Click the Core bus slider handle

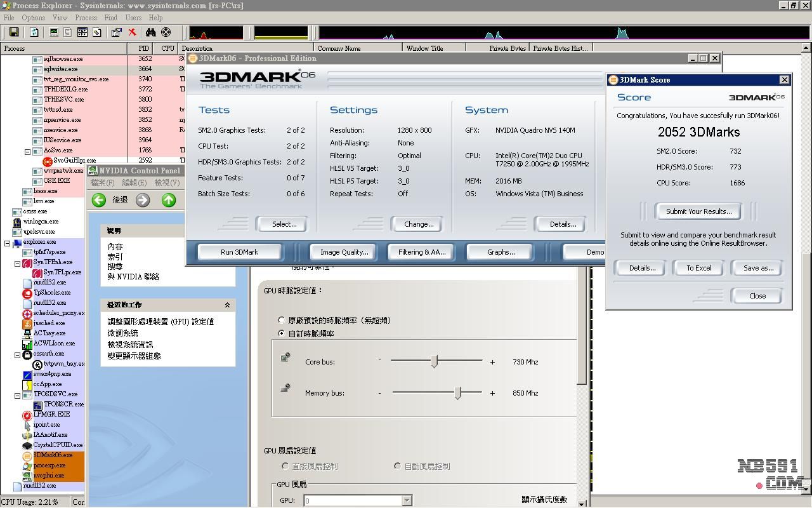[435, 361]
